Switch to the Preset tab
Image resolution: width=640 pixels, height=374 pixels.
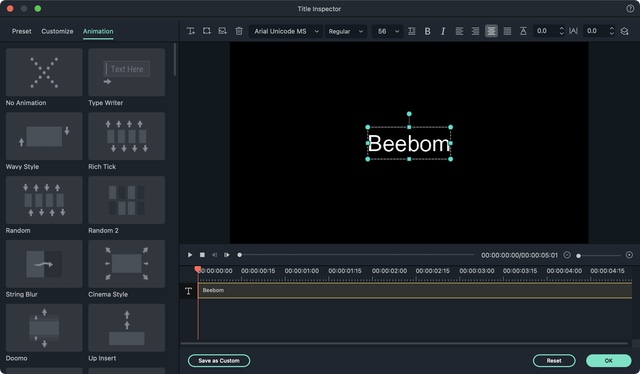tap(21, 31)
